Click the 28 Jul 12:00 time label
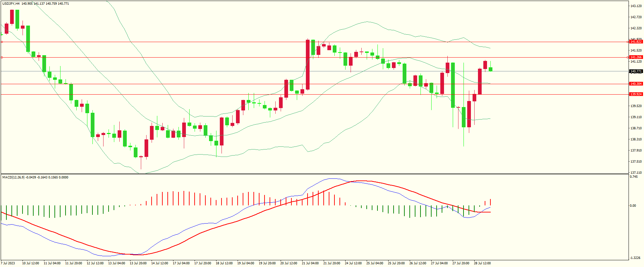Screen dimensions: 644x267 point(482,263)
